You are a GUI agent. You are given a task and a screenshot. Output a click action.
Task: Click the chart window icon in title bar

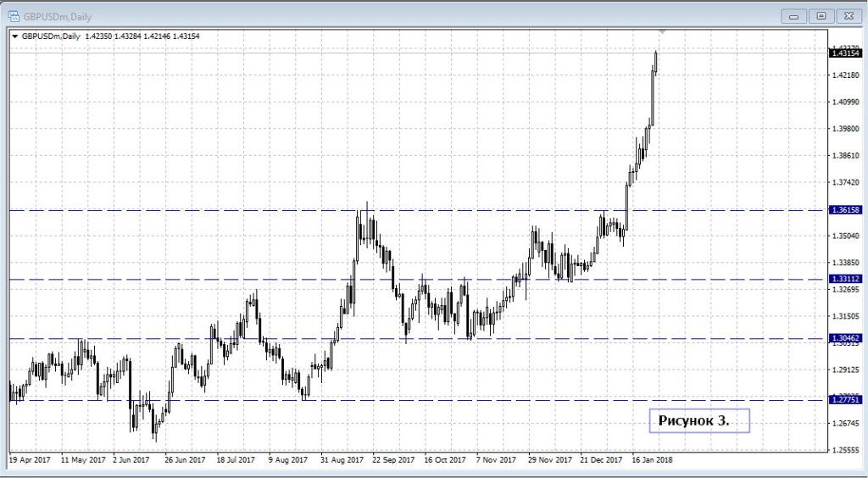tap(14, 14)
